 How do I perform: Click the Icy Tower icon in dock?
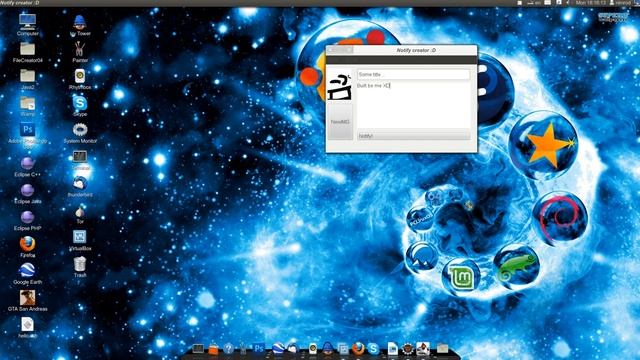tap(328, 348)
